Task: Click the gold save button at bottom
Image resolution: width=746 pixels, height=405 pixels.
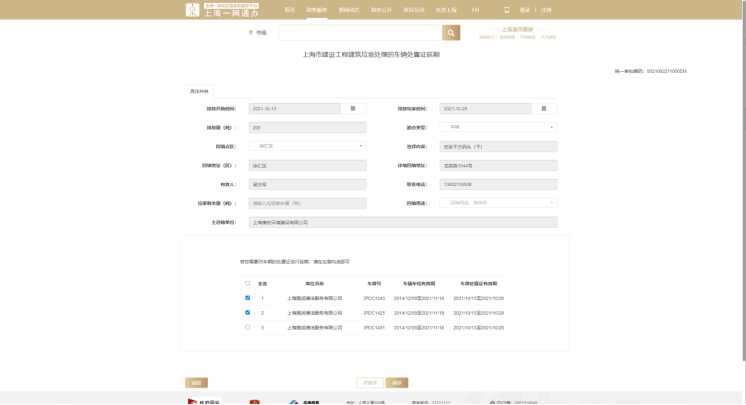Action: click(x=397, y=383)
